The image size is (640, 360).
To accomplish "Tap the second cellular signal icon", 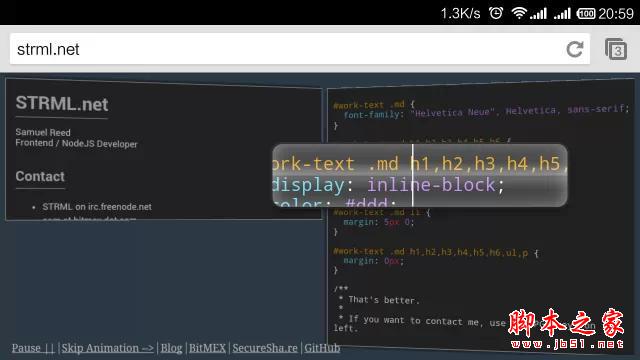I will pos(562,13).
